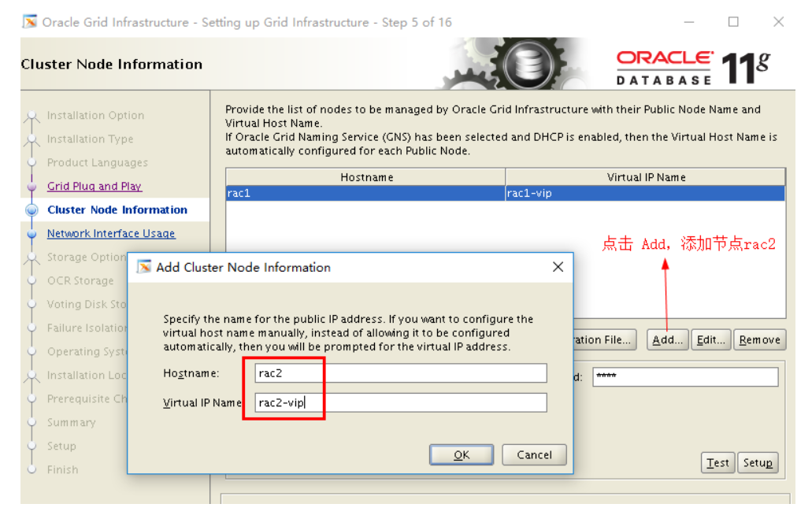Select the rac1 hostname cell
Image resolution: width=812 pixels, height=515 pixels.
pos(365,193)
